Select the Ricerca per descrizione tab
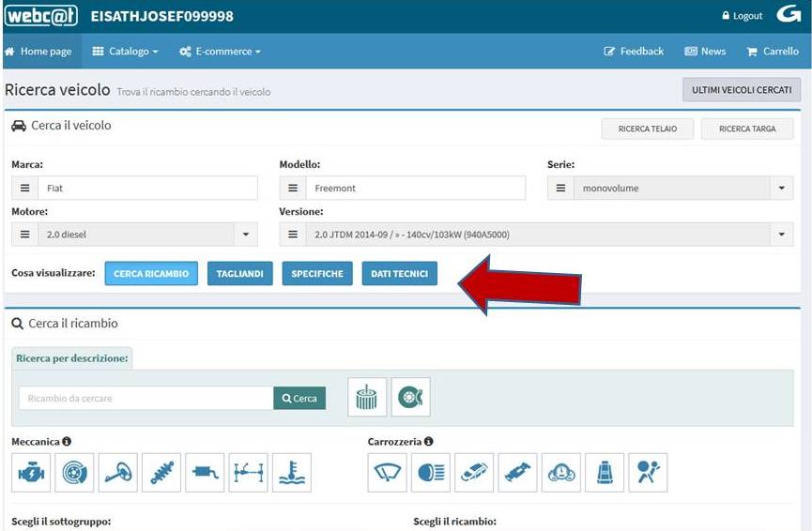 coord(72,358)
